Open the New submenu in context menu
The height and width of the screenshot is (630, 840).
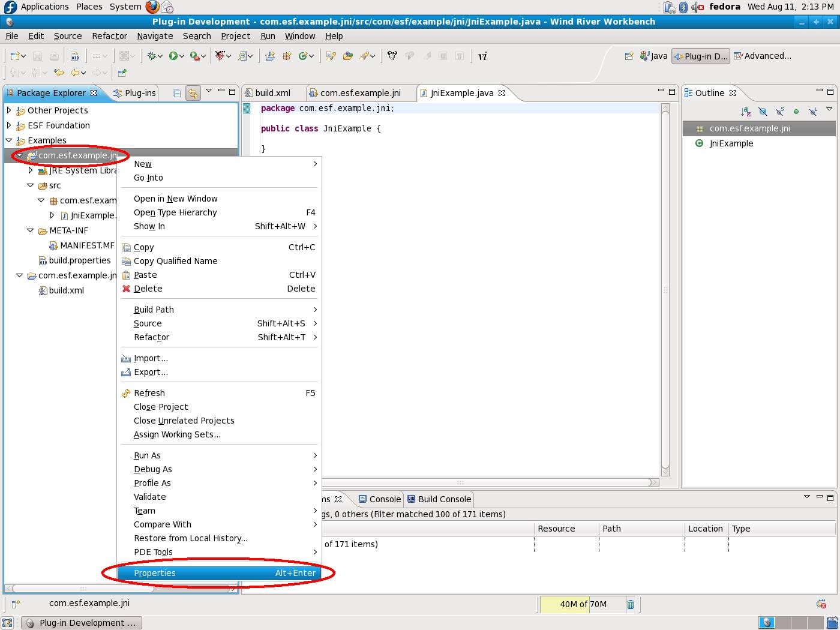[x=220, y=164]
